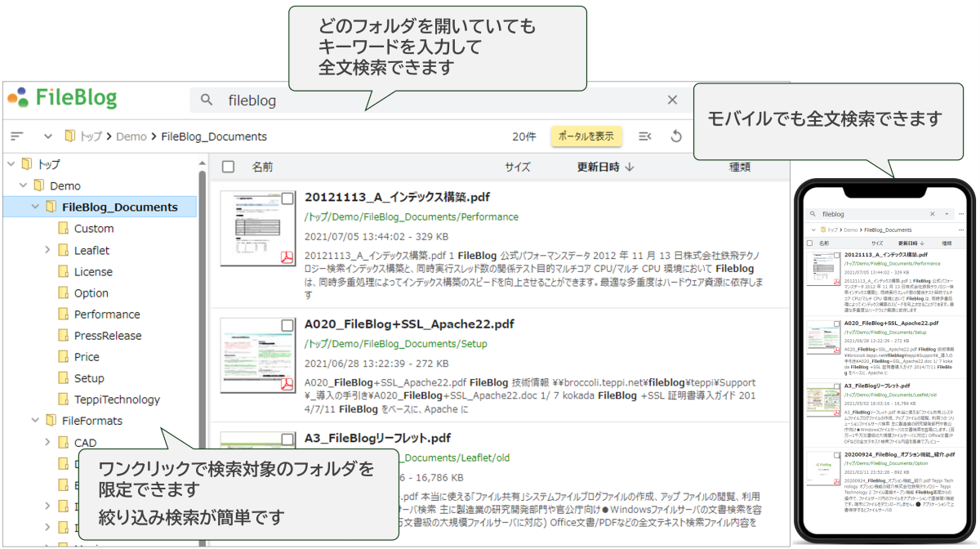This screenshot has height=549, width=980.
Task: Collapse the FileFormats node in the tree
Action: [x=35, y=421]
